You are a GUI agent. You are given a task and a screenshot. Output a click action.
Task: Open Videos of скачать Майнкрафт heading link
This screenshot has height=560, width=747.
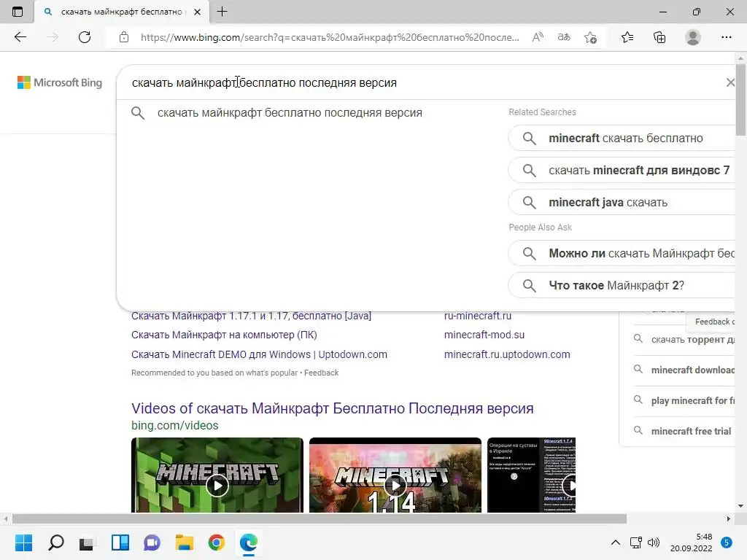pyautogui.click(x=332, y=408)
